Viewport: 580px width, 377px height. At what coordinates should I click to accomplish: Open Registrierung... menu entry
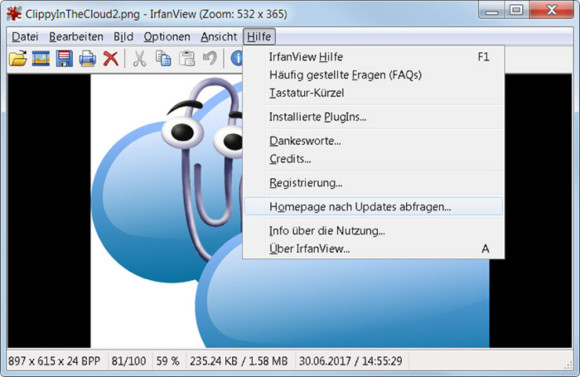pos(374,183)
